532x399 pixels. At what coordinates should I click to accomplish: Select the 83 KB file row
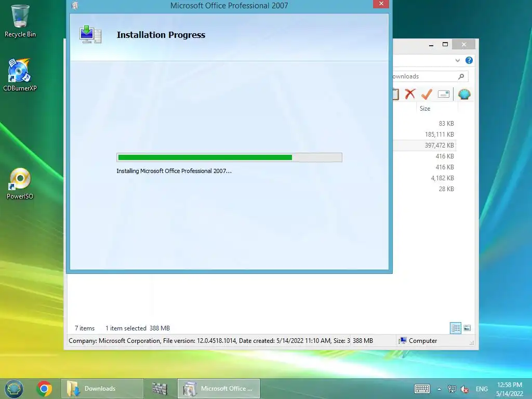click(424, 124)
